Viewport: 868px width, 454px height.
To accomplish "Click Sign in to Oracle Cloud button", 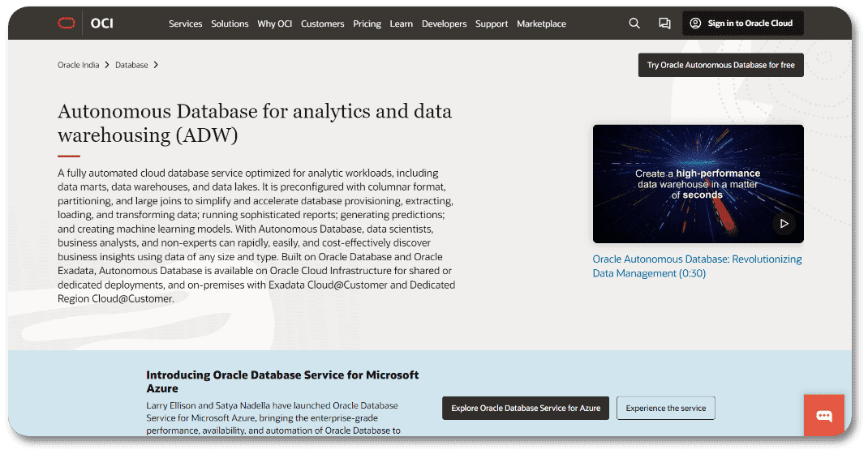I will [x=743, y=24].
